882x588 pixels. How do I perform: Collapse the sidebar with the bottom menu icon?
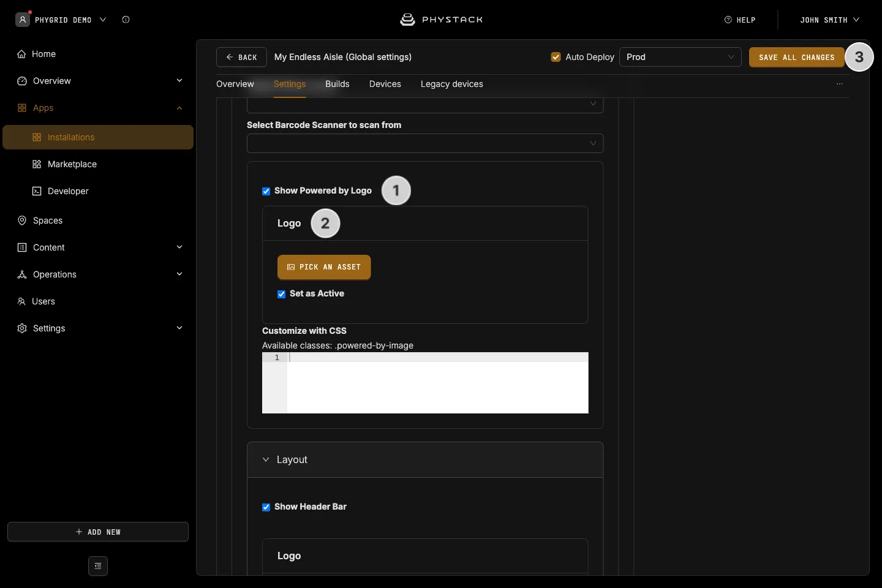tap(98, 566)
